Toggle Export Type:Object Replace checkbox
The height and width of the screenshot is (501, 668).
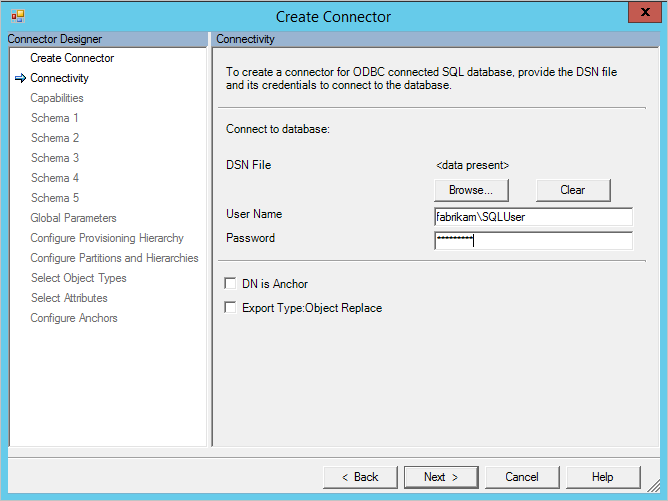(x=230, y=308)
